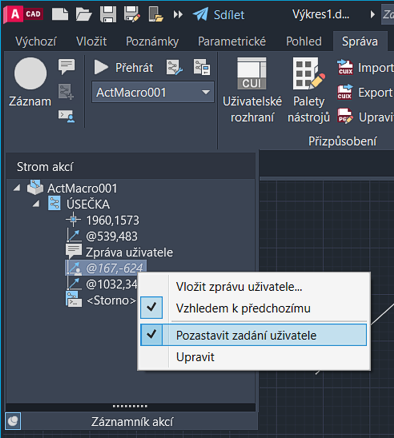Open Palety nástrojů customization
This screenshot has height=438, width=394.
coord(309,90)
